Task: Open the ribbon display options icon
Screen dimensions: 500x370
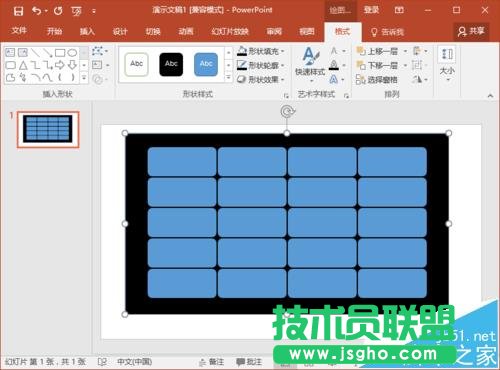Action: [x=399, y=10]
